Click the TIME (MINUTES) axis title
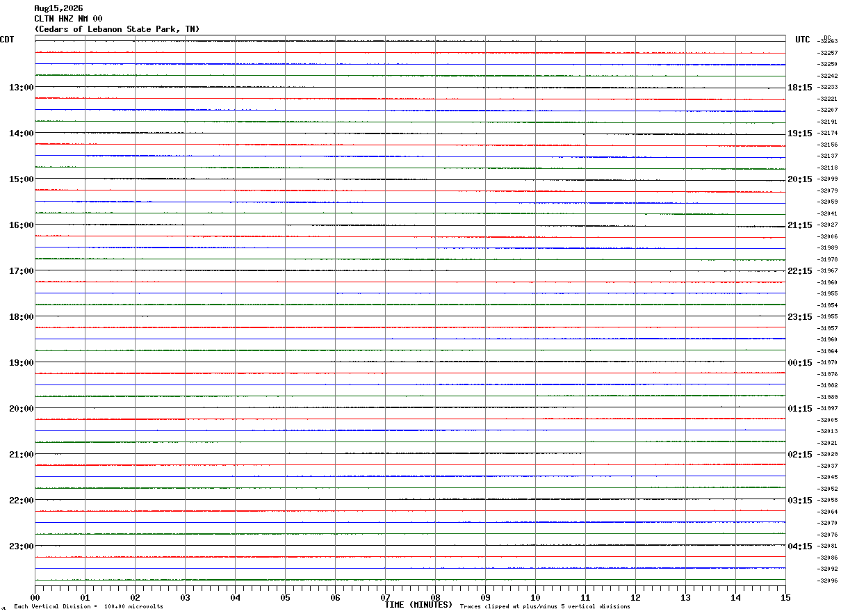Screen dimensions: 841x616 pyautogui.click(x=418, y=605)
